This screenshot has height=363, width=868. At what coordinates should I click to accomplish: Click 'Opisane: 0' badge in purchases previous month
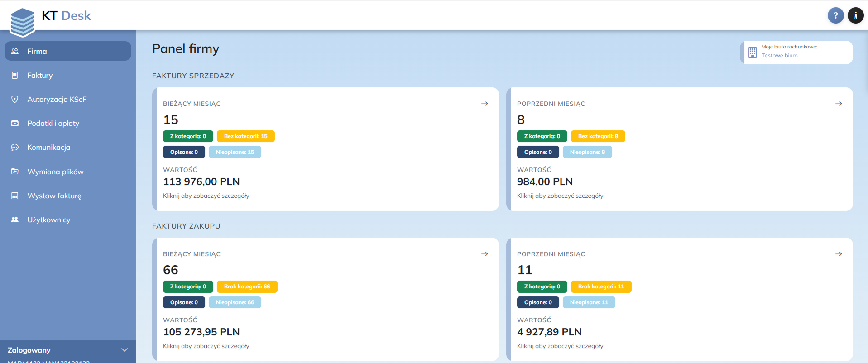538,302
